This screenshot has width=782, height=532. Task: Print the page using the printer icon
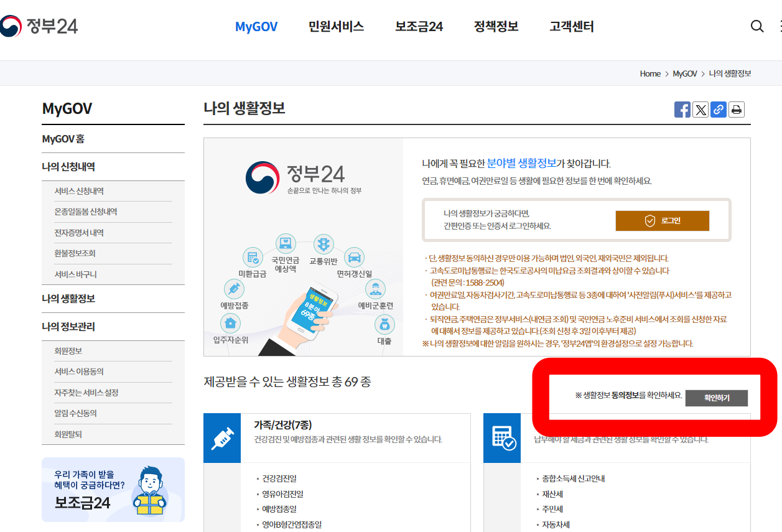pyautogui.click(x=737, y=110)
